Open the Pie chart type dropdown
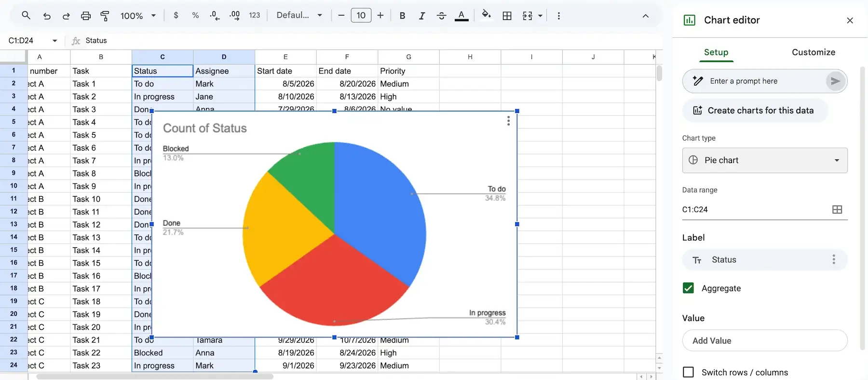The width and height of the screenshot is (868, 380). 765,160
